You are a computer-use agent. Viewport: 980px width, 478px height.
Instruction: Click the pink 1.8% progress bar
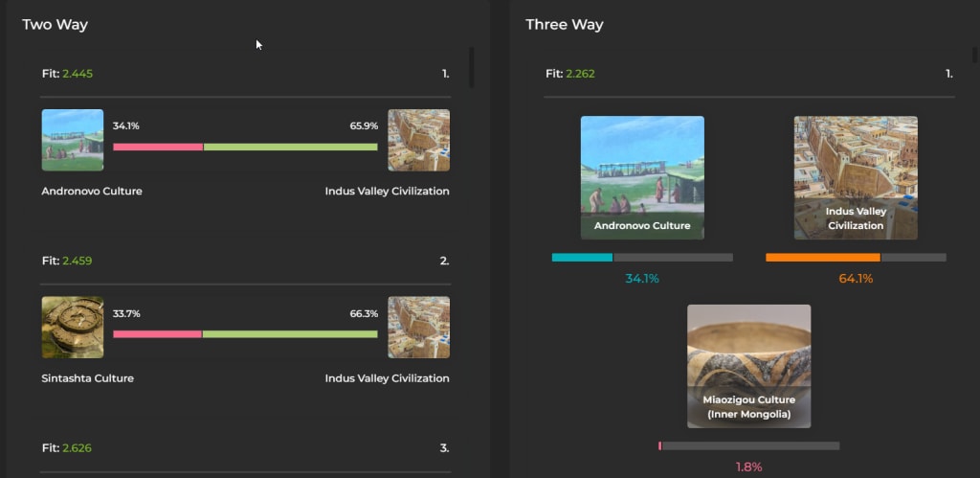tap(660, 445)
